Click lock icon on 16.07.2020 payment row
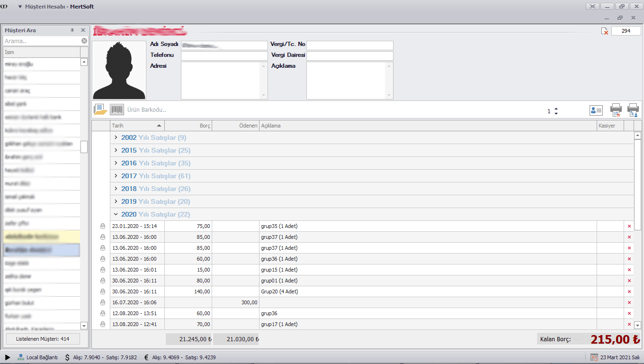Screen dimensions: 644x364 pos(103,303)
